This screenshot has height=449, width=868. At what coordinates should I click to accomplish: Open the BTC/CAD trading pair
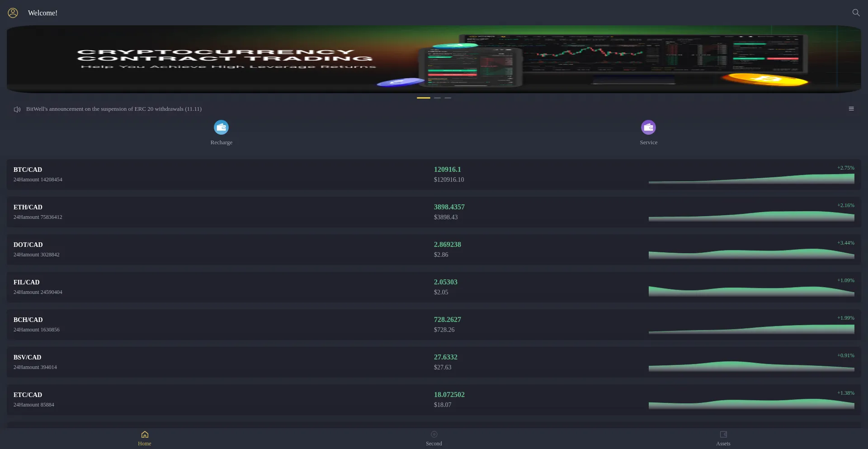pyautogui.click(x=28, y=170)
